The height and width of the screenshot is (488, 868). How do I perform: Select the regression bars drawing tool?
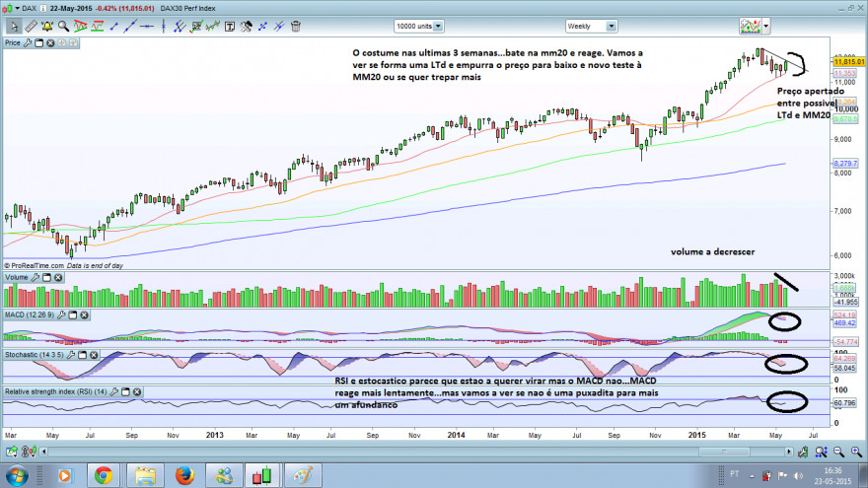click(213, 26)
